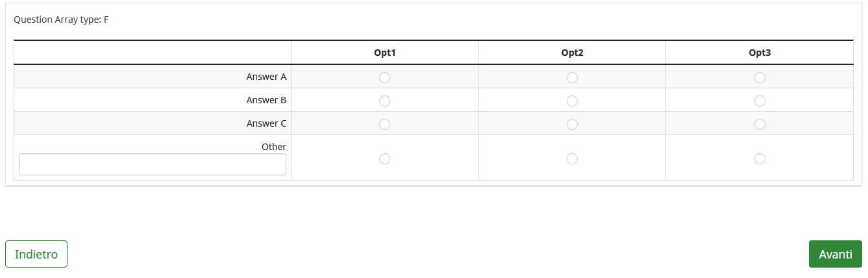Click the Answer A row label
The image size is (868, 278).
[x=266, y=77]
